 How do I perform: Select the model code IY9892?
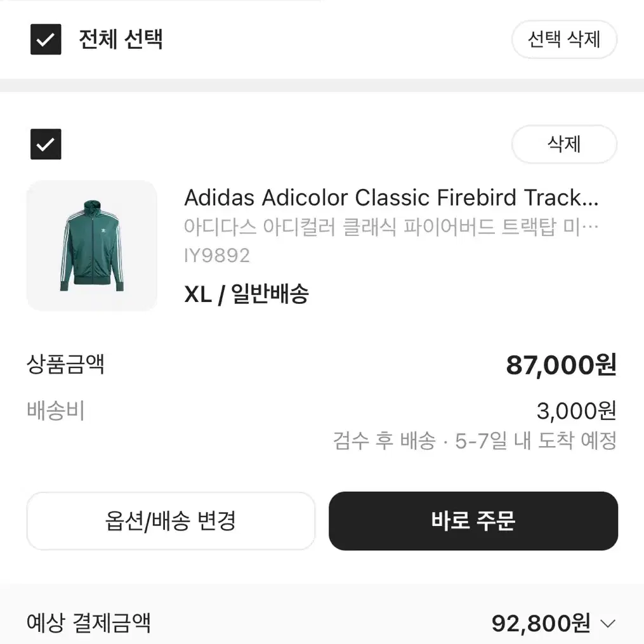pyautogui.click(x=217, y=256)
